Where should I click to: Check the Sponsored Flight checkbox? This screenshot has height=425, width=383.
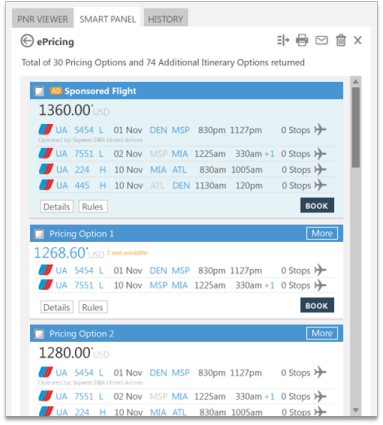39,91
